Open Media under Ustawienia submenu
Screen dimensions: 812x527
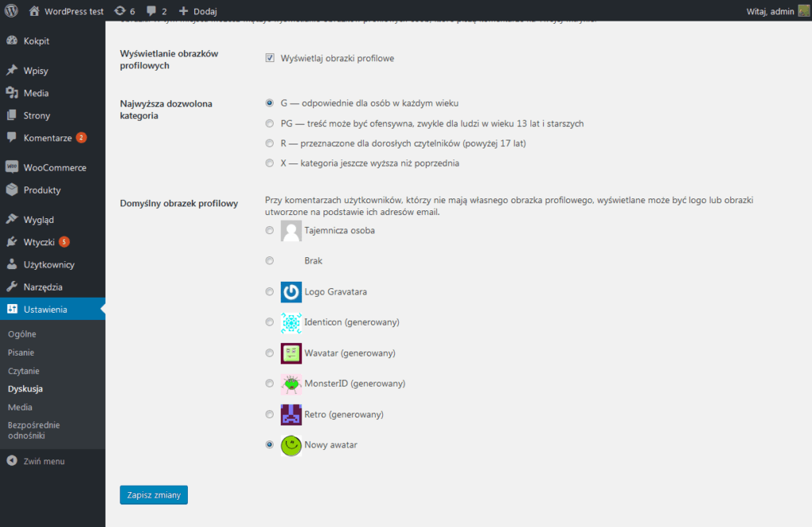(20, 407)
